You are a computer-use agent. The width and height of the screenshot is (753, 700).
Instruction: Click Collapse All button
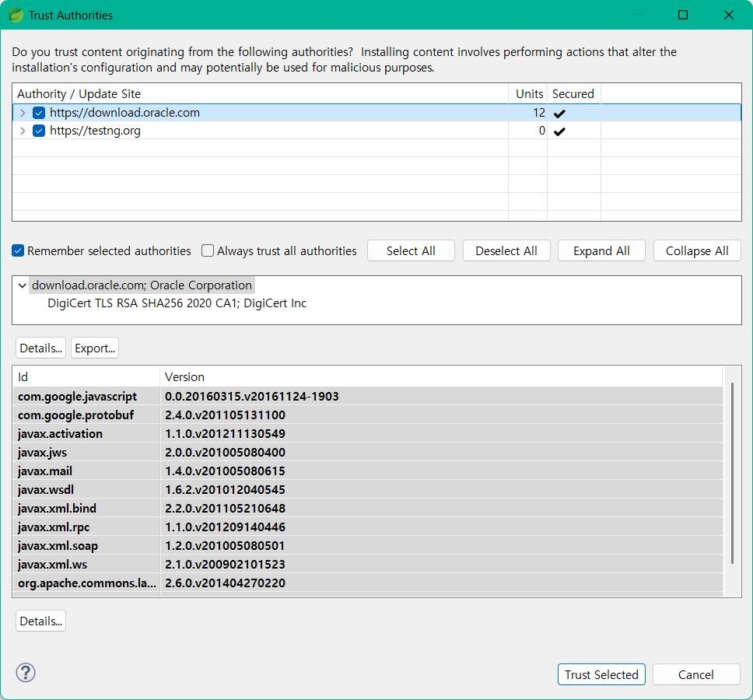697,250
